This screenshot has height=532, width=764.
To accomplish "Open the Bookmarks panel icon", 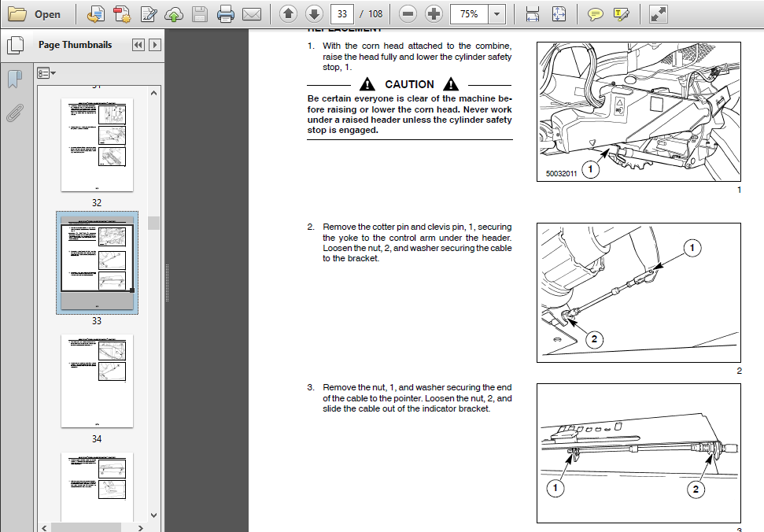I will 15,79.
